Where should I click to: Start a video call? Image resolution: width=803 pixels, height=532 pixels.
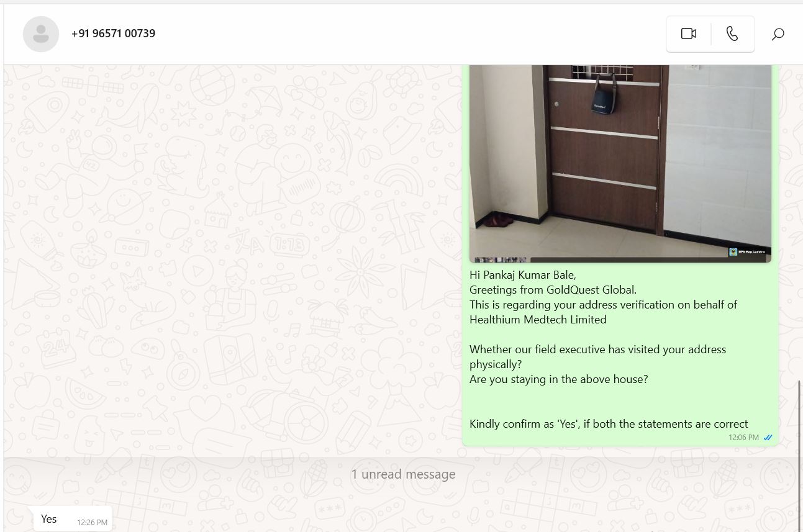tap(688, 34)
